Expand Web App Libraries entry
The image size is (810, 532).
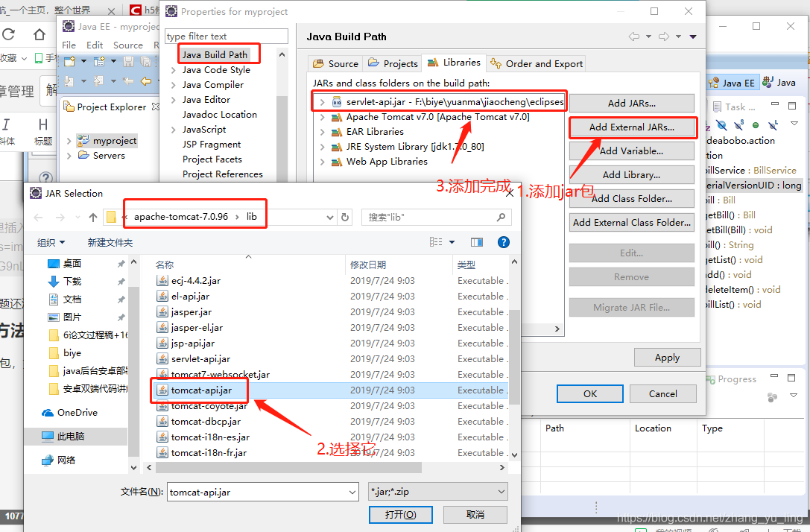[323, 162]
